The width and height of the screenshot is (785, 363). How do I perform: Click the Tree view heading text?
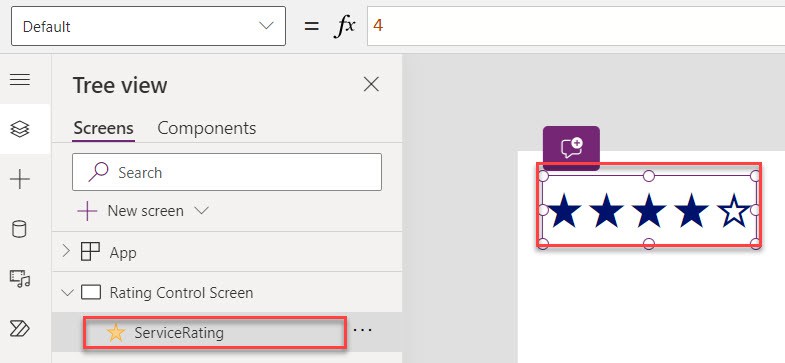(120, 85)
